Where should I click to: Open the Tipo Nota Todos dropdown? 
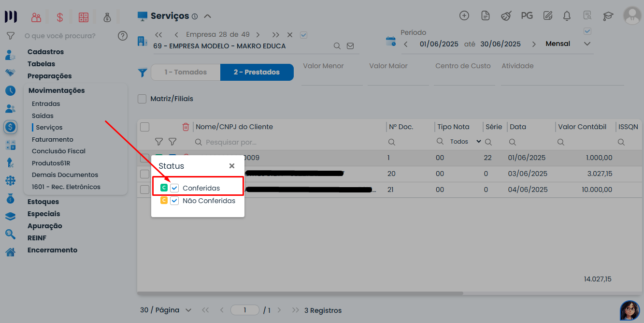pos(465,142)
